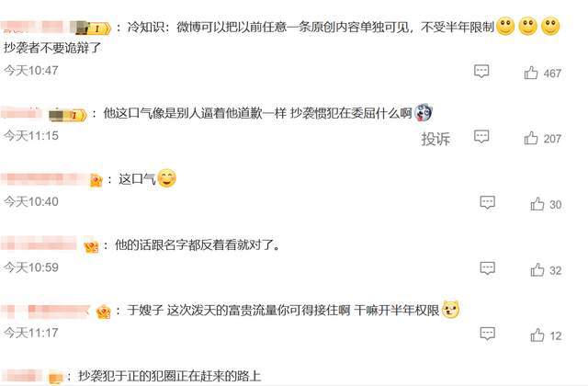Screen dimensions: 588x386
Task: Click crown badge next to 这口气 commenter
Action: click(x=96, y=181)
